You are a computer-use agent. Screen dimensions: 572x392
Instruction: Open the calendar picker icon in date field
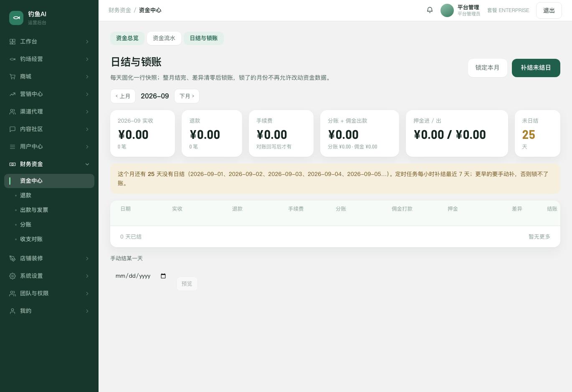point(163,276)
